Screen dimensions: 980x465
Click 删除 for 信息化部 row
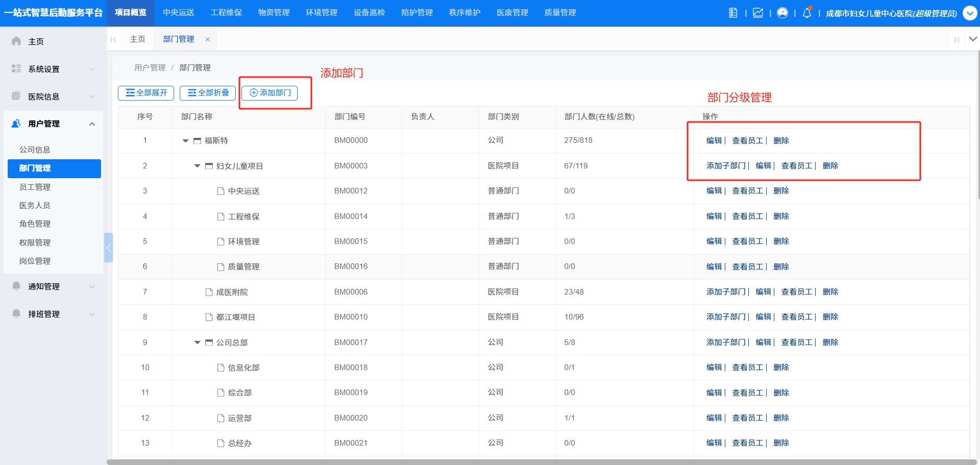point(781,368)
